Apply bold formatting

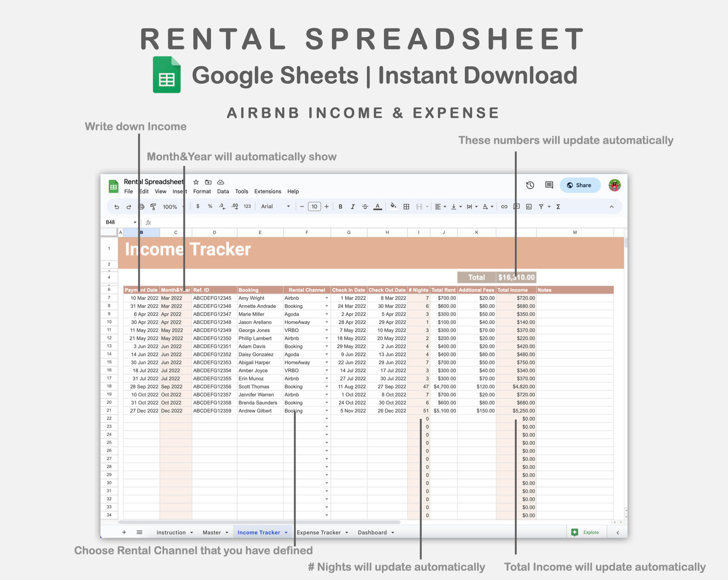[x=340, y=206]
